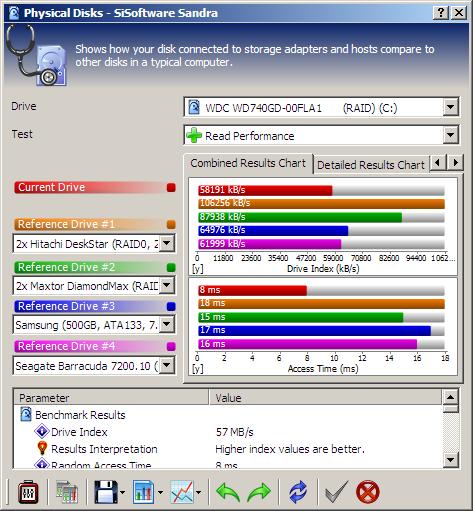
Task: Switch to Detailed Results Chart tab
Action: click(371, 165)
